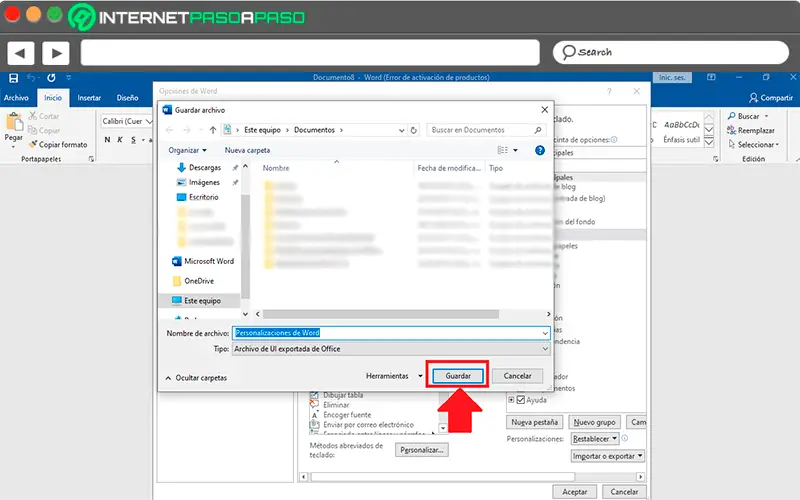Click the Buscar magnifier icon in Edición

tap(732, 116)
